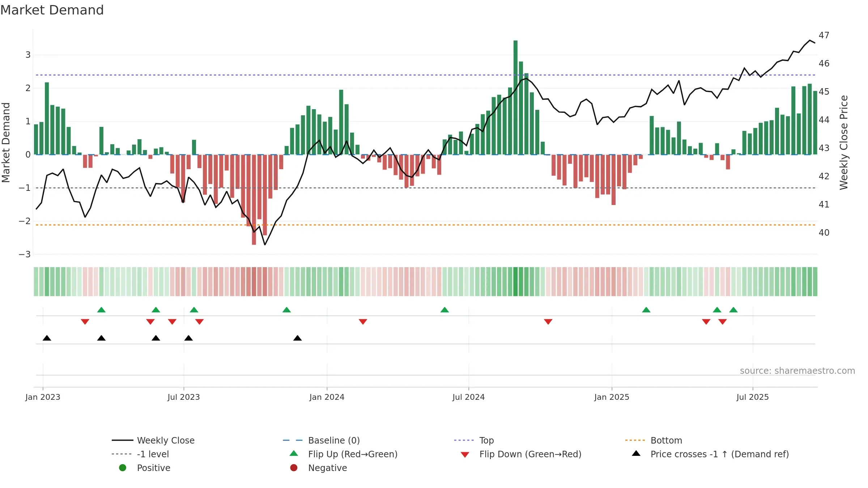Click the "Market Demand" chart title at the top
The image size is (868, 488).
(52, 10)
